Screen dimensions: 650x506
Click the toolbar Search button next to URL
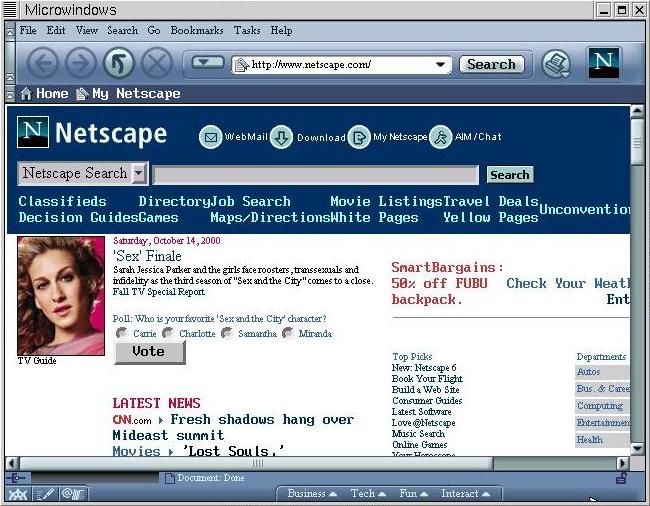(x=492, y=64)
